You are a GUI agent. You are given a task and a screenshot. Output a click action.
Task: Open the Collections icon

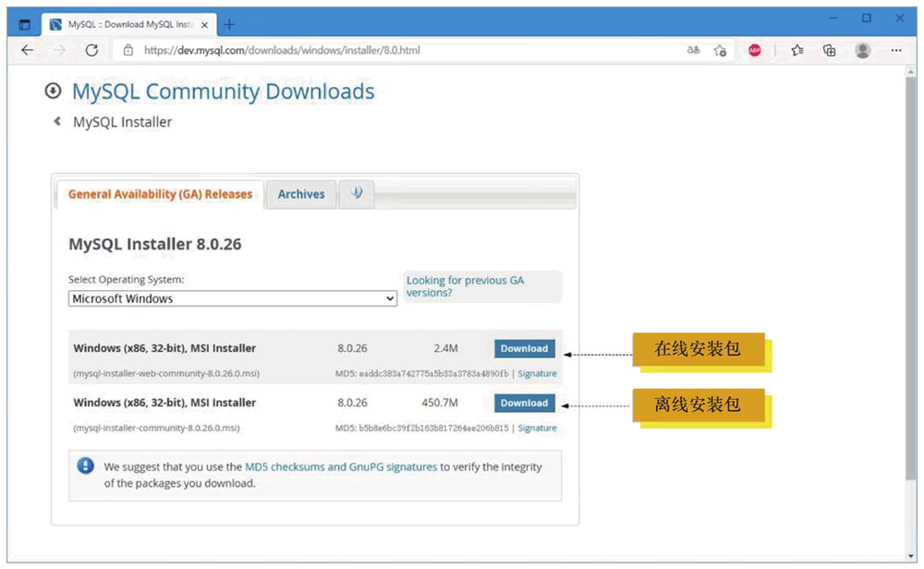pos(829,51)
